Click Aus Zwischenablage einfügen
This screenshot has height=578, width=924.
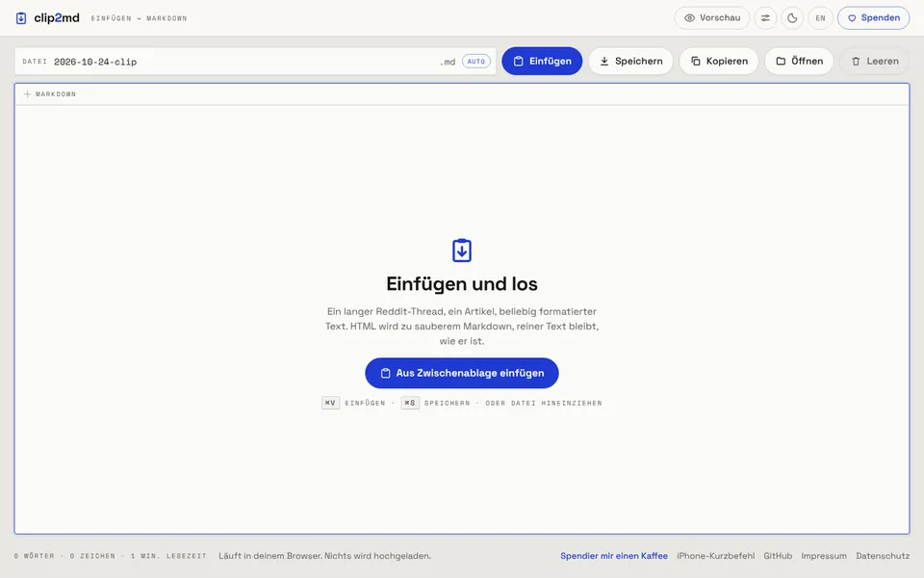tap(462, 373)
